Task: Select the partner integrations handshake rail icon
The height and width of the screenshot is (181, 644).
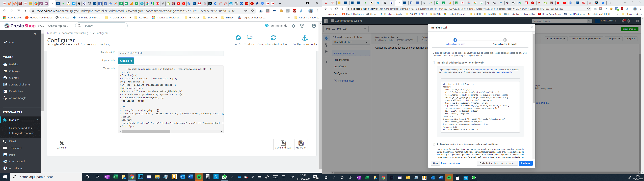Action: (326, 52)
